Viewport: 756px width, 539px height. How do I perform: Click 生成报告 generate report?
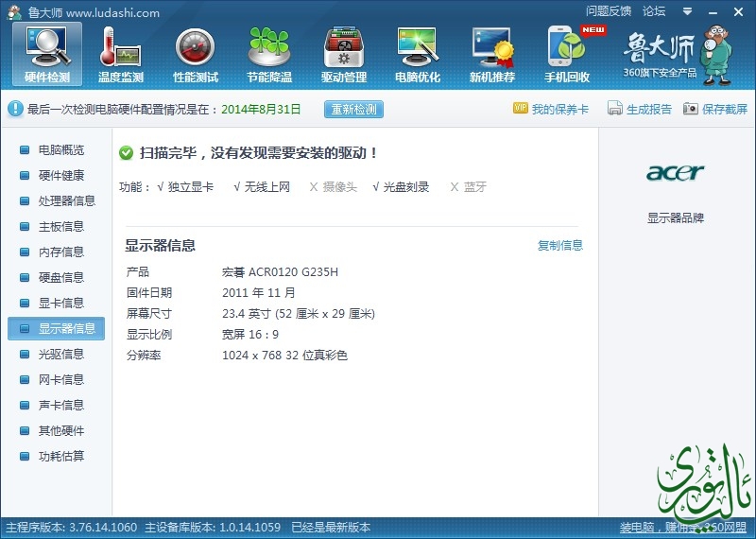(x=649, y=109)
